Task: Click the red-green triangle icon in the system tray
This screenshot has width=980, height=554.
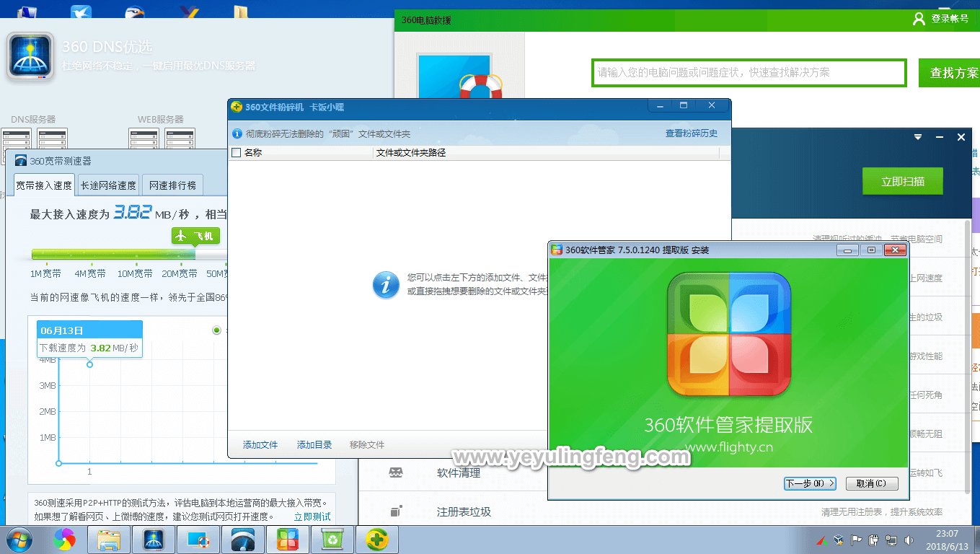Action: (x=821, y=540)
